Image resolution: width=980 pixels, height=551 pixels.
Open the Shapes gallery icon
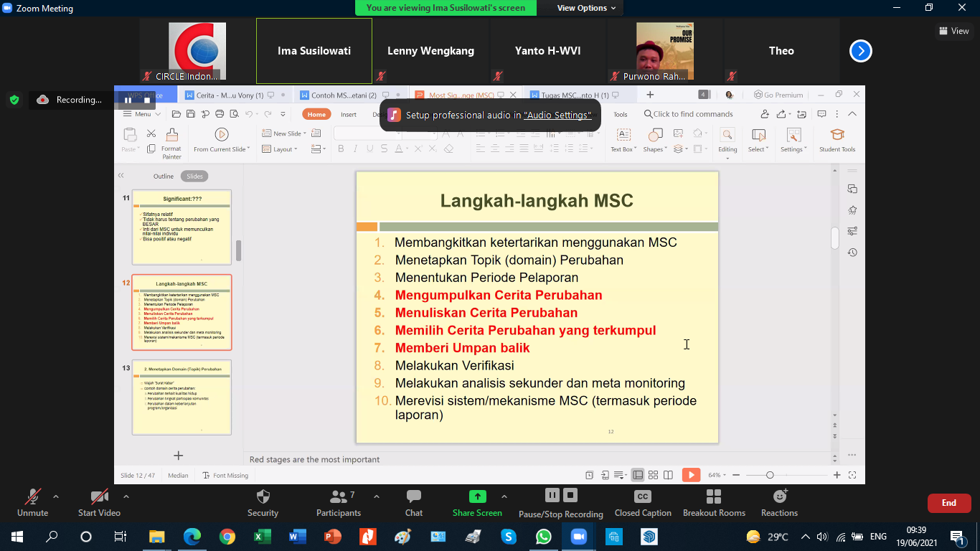tap(655, 135)
